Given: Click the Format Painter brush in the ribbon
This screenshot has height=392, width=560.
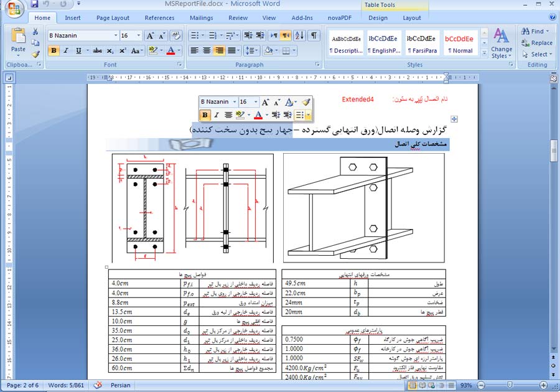Looking at the screenshot, I should pyautogui.click(x=35, y=54).
